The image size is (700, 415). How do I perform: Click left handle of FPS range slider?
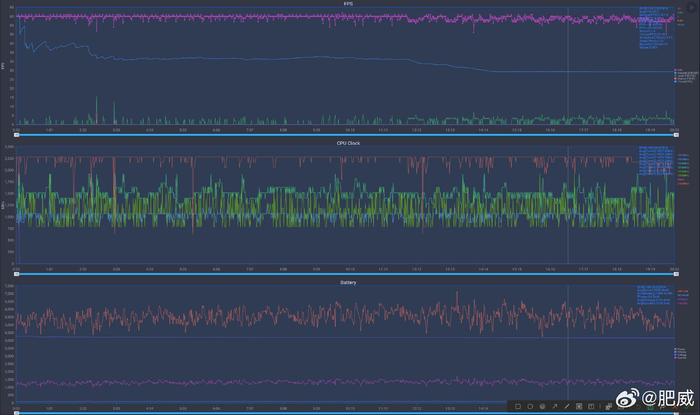click(x=17, y=135)
